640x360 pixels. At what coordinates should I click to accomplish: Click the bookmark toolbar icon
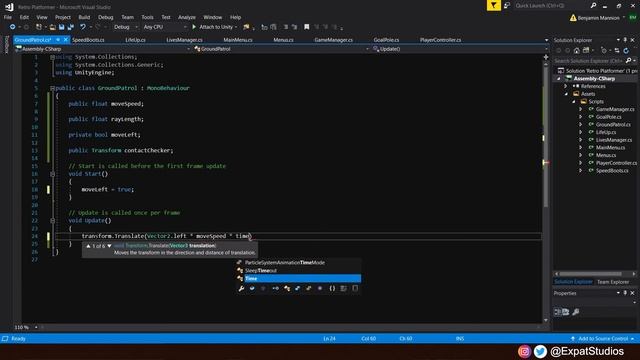click(307, 27)
